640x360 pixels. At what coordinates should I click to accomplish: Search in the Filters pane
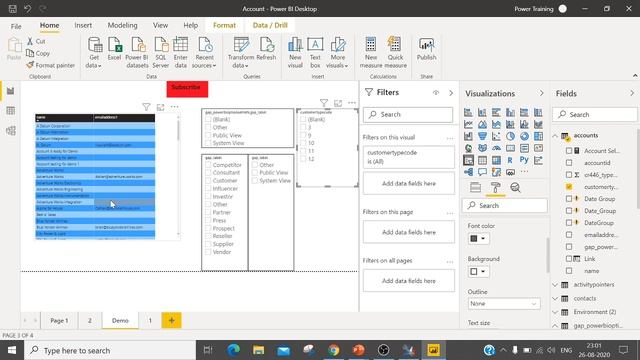coord(408,115)
